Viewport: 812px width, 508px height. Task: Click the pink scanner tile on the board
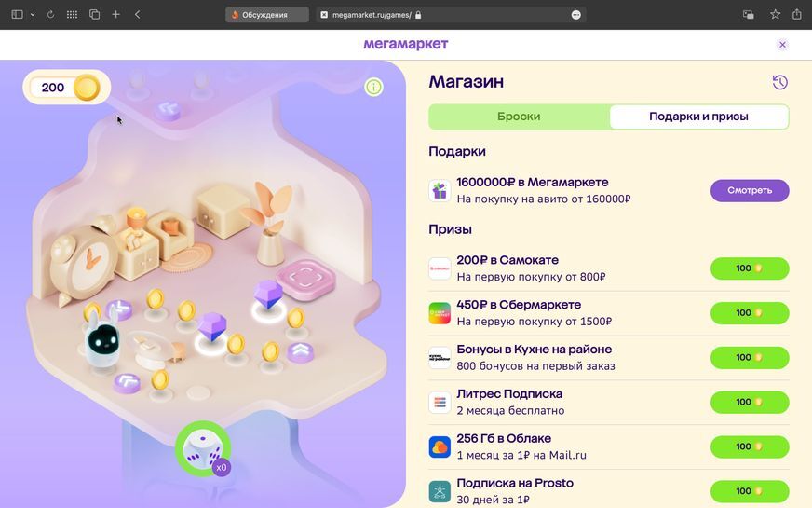coord(305,280)
